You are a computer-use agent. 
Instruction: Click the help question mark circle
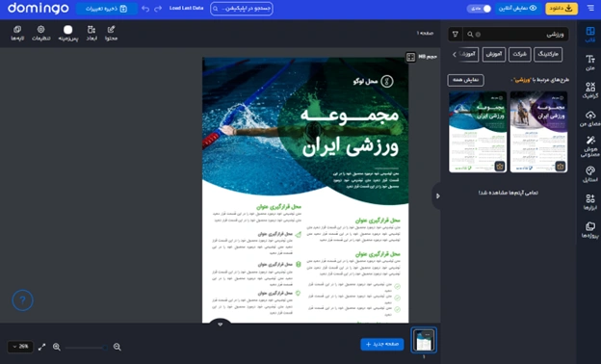tap(22, 300)
